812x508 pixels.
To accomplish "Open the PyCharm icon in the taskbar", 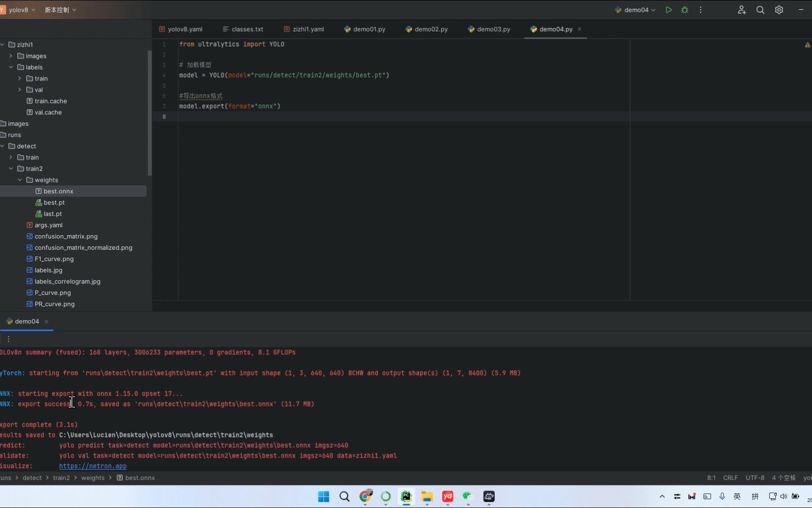I will coord(406,497).
